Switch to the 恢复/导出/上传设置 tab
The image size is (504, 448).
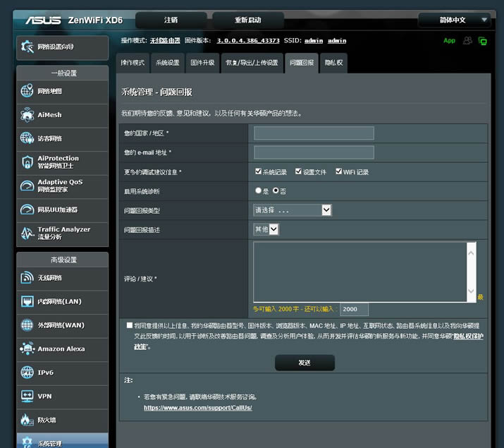(252, 63)
